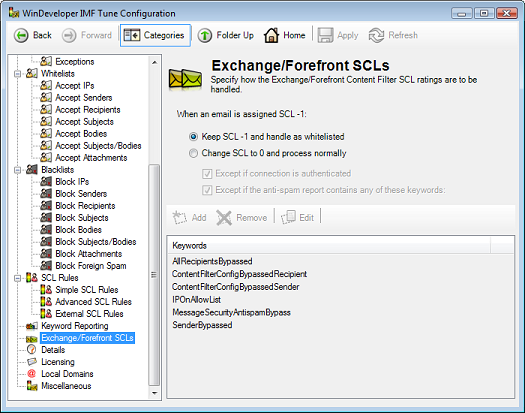This screenshot has height=413, width=525.
Task: Open Accept Subjects/Bodies in the tree
Action: [x=98, y=146]
